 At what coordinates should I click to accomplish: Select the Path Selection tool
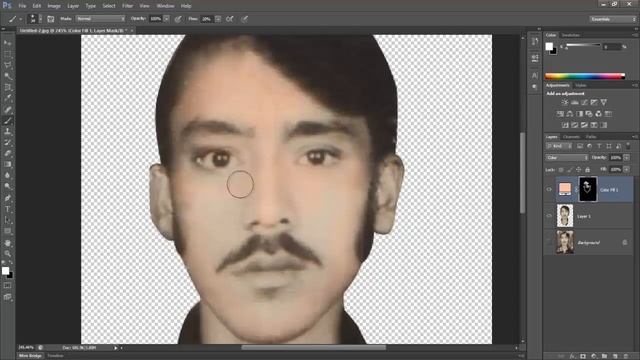pos(7,220)
